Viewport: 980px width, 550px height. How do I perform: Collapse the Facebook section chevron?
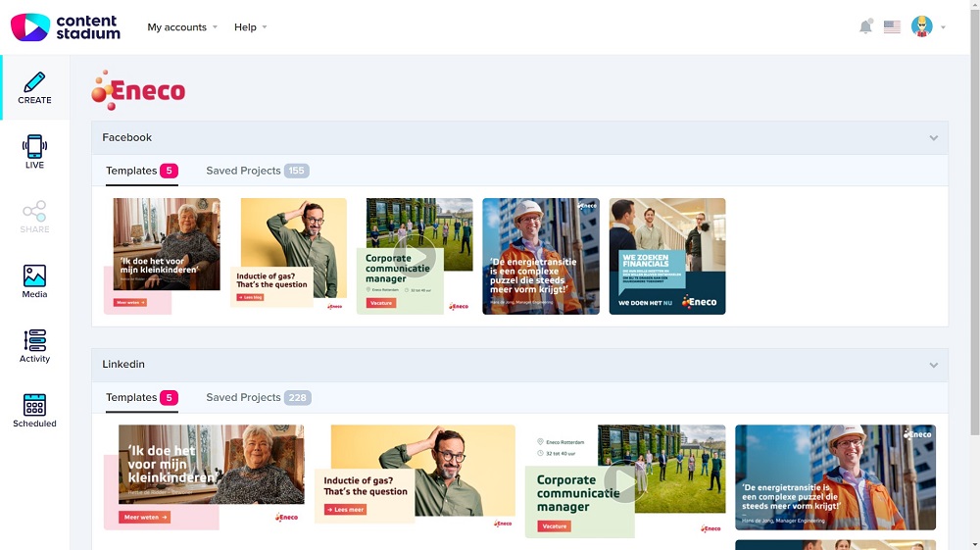933,138
